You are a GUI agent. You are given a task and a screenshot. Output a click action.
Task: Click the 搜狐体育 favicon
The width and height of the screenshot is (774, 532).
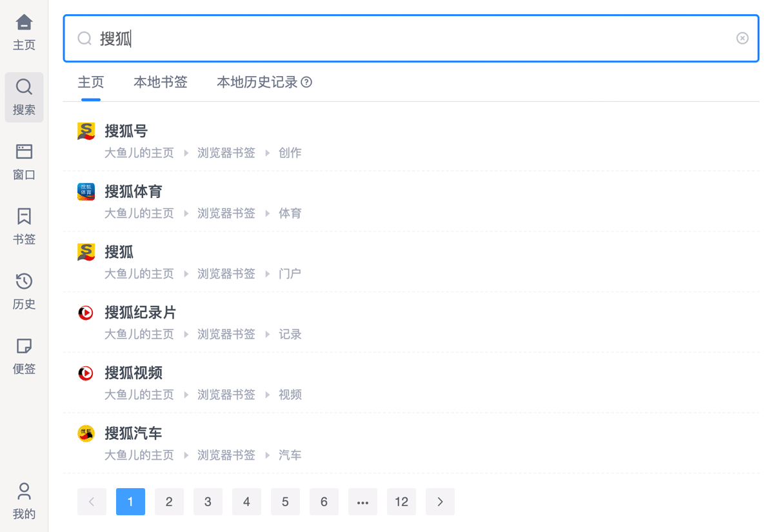point(86,192)
